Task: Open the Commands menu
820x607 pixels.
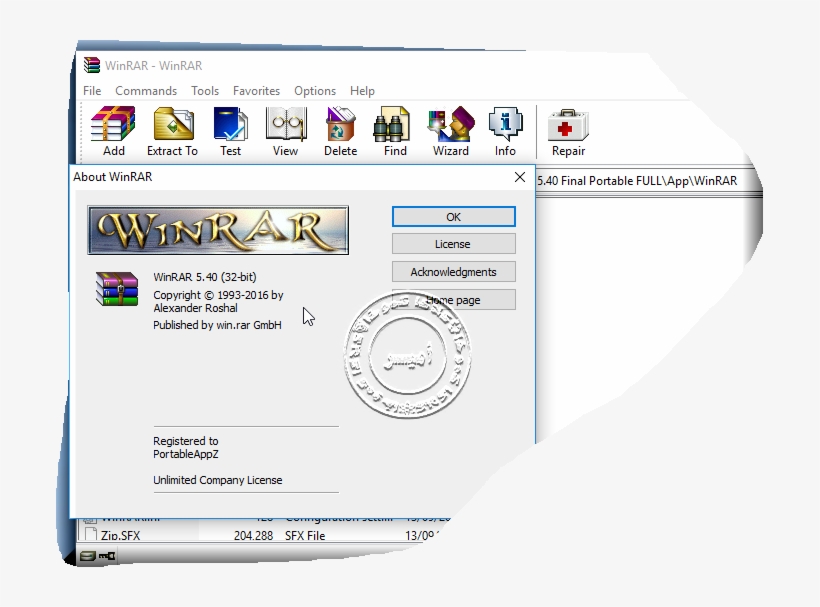Action: point(146,91)
